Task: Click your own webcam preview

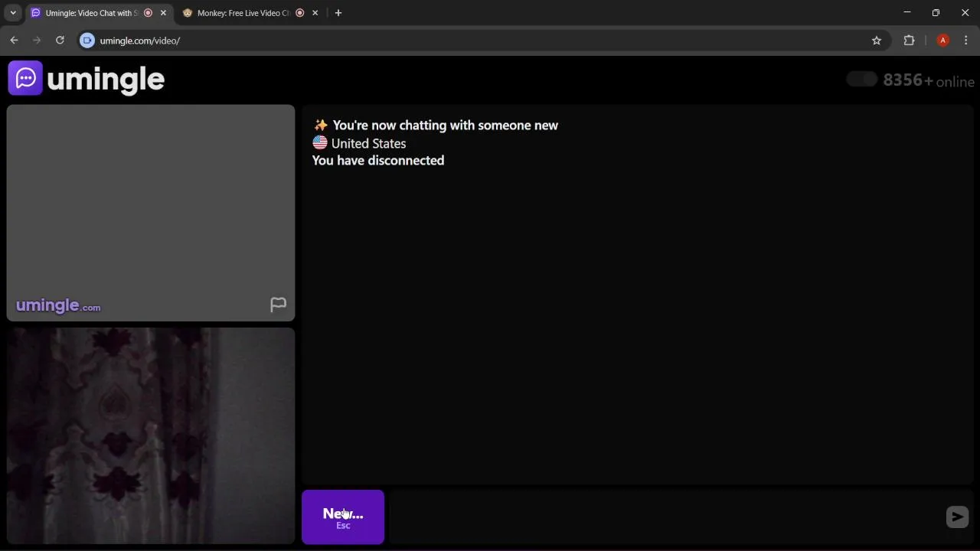Action: (151, 435)
